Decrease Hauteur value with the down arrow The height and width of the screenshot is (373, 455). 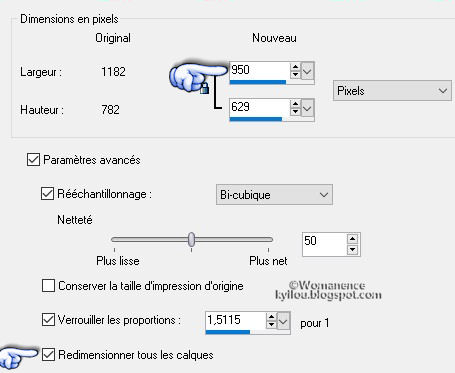coord(295,112)
